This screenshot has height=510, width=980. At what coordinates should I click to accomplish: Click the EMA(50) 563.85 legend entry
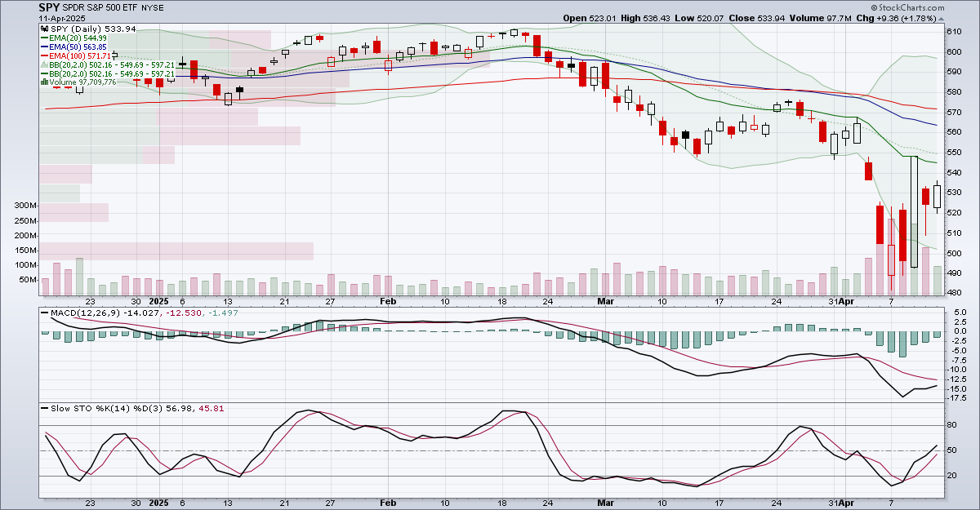pyautogui.click(x=79, y=47)
